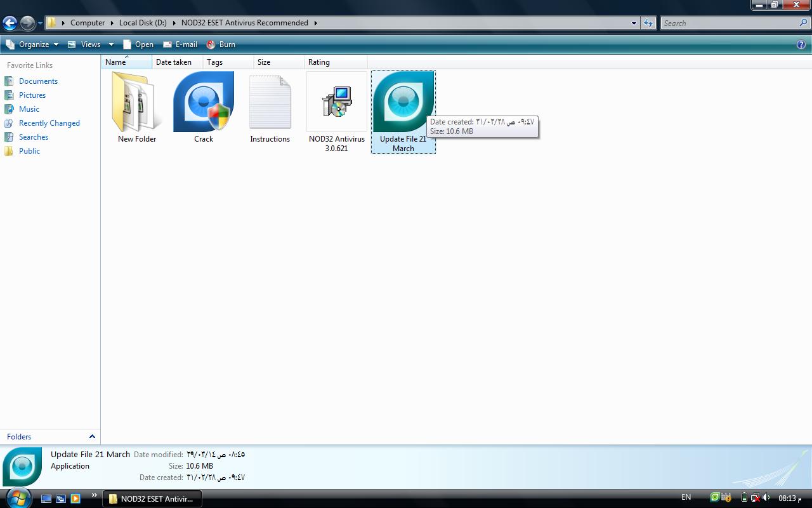The width and height of the screenshot is (812, 508).
Task: Click the NOD32 ESET Antivir... taskbar button
Action: [152, 498]
